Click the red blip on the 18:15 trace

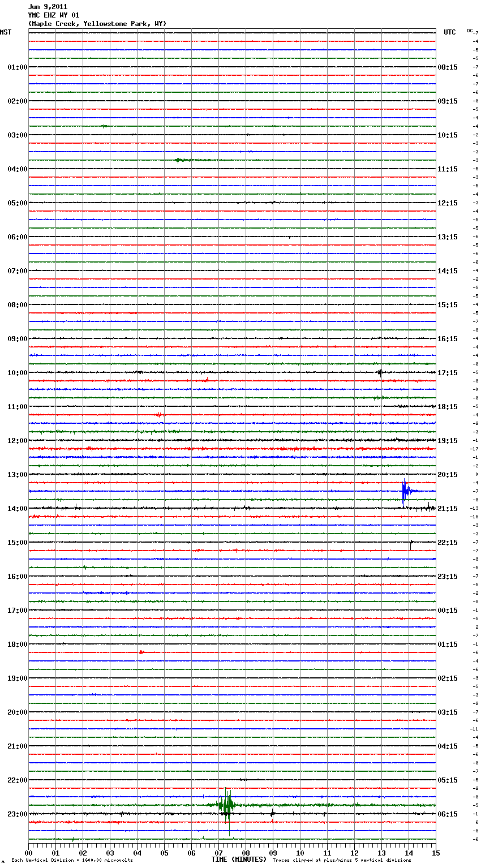[x=141, y=652]
